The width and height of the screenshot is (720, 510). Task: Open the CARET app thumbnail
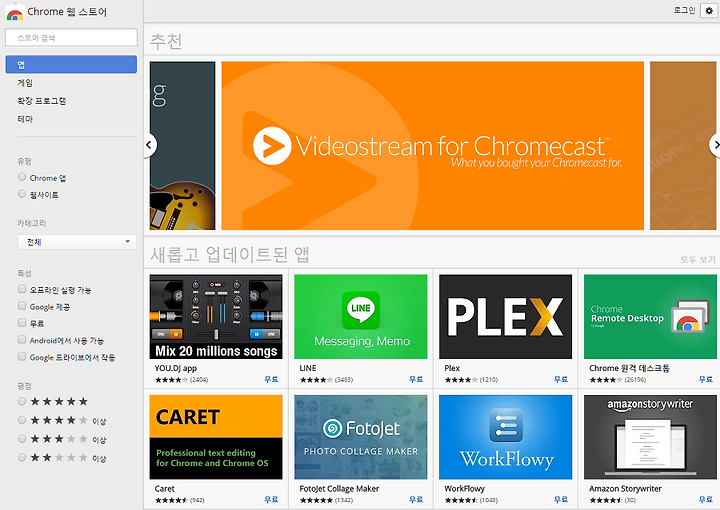(216, 437)
